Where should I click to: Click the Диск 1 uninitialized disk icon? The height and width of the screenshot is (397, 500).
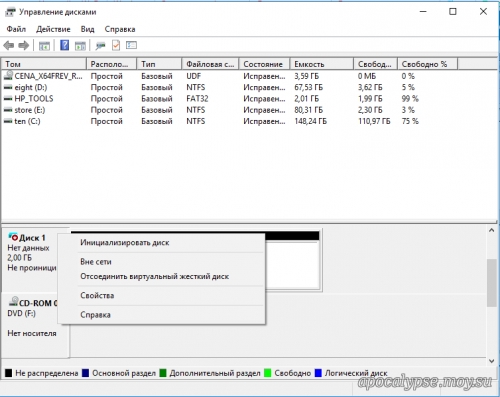point(13,237)
